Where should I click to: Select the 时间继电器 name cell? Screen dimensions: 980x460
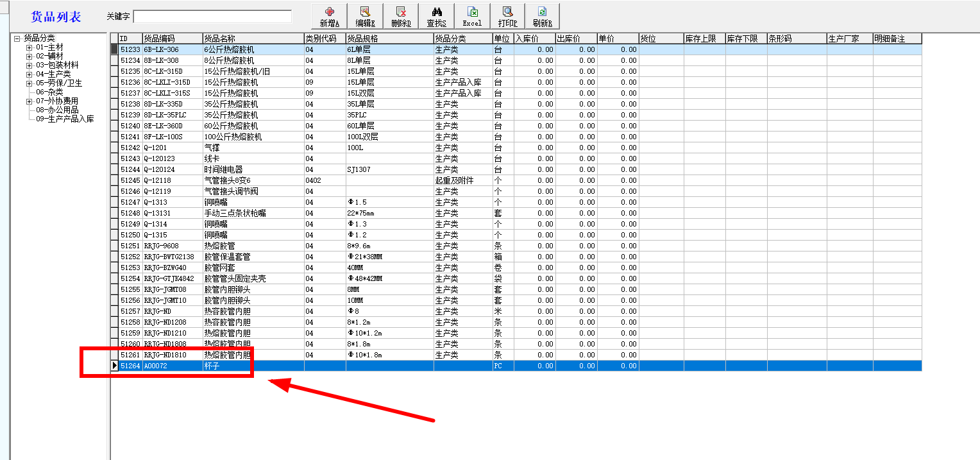253,169
